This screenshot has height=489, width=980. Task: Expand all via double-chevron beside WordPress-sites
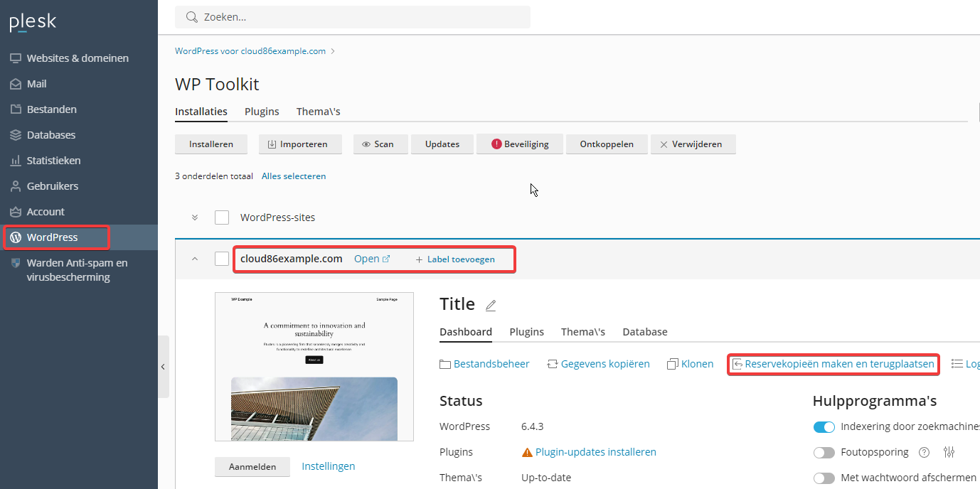pos(195,217)
